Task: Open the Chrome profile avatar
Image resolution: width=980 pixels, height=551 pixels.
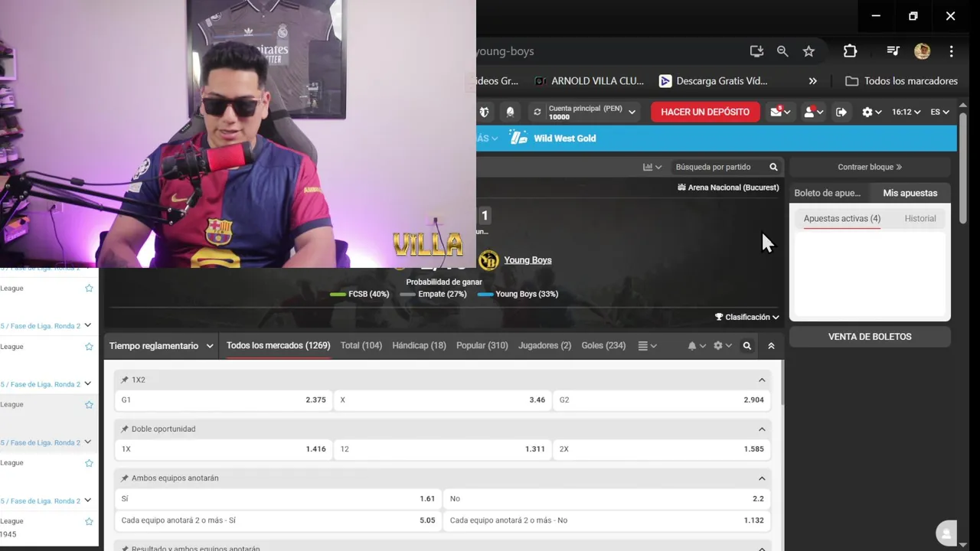Action: tap(922, 51)
